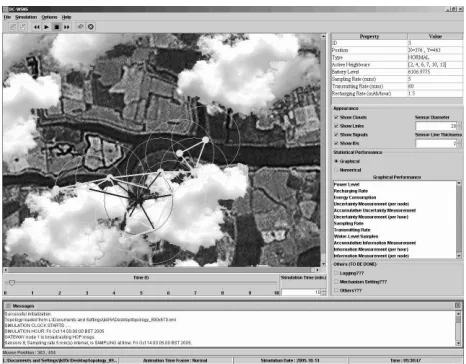Open the Options menu
The height and width of the screenshot is (364, 466).
pos(49,17)
